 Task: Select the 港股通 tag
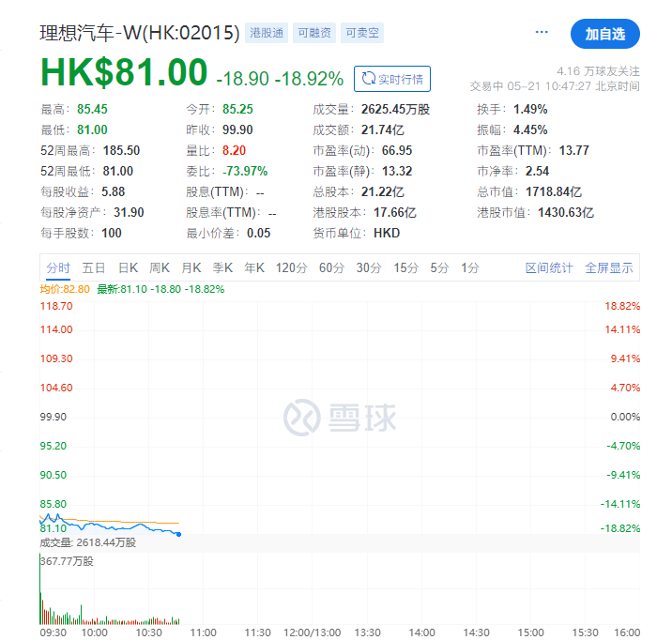pos(267,33)
